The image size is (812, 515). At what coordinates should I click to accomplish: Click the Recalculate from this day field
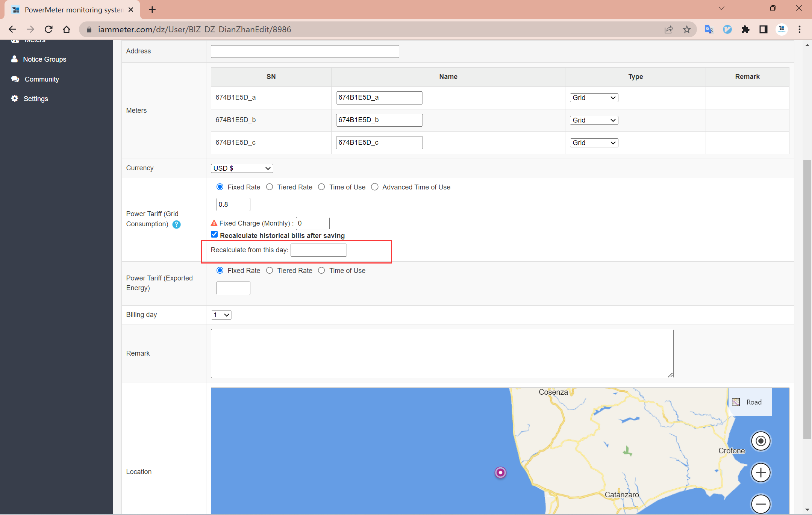click(x=318, y=250)
